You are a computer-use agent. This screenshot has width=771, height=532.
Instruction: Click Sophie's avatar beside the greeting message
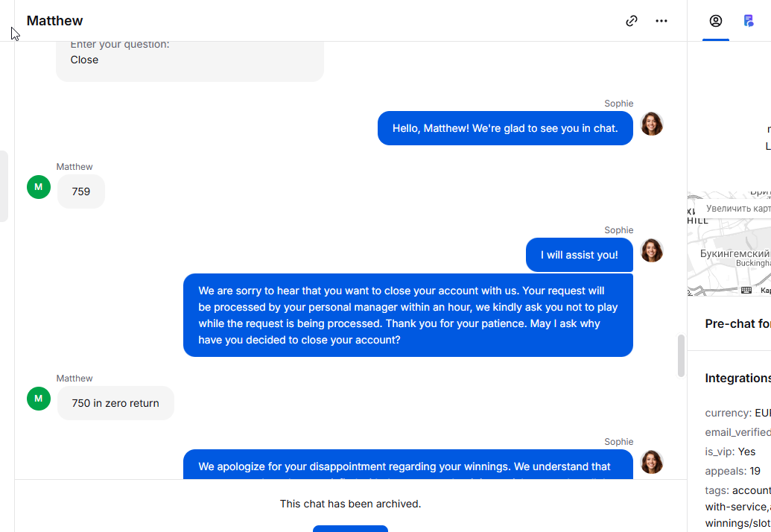pyautogui.click(x=652, y=124)
